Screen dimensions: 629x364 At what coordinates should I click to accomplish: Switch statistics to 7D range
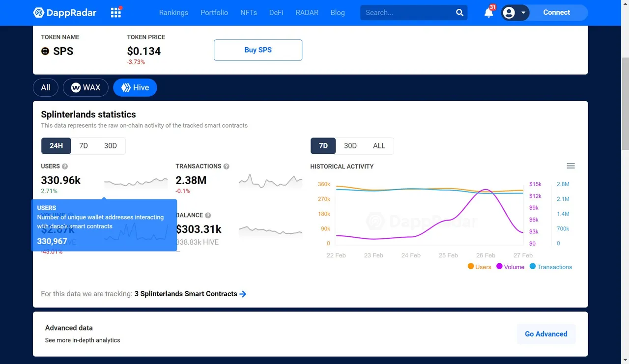[x=84, y=146]
